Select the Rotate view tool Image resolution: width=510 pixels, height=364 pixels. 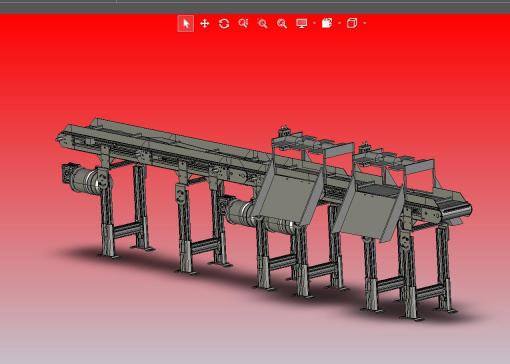[x=224, y=23]
